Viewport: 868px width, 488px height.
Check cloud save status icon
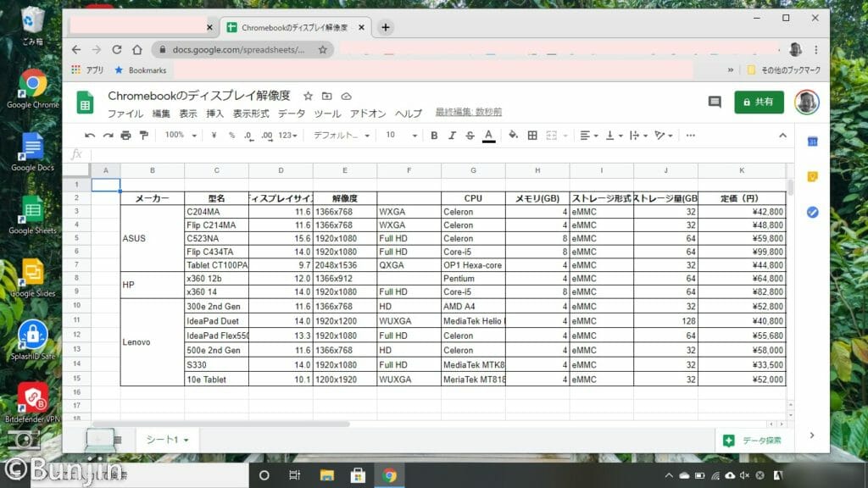pyautogui.click(x=346, y=97)
